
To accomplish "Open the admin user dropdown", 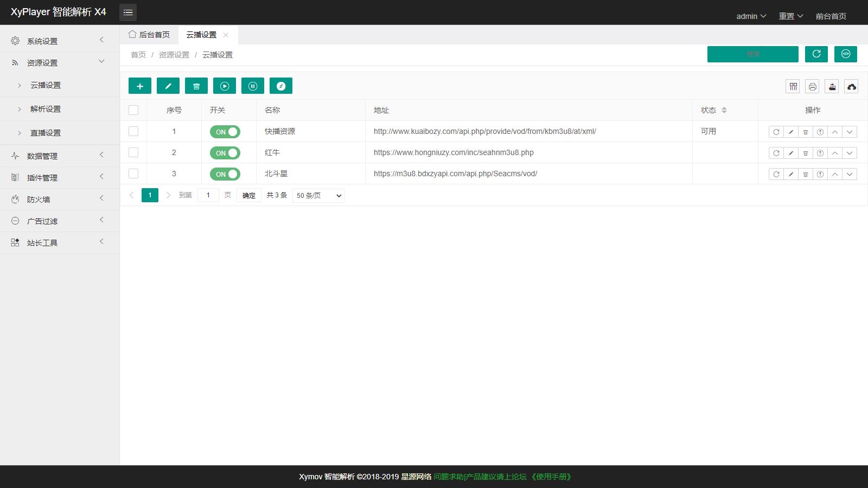I will 751,16.
